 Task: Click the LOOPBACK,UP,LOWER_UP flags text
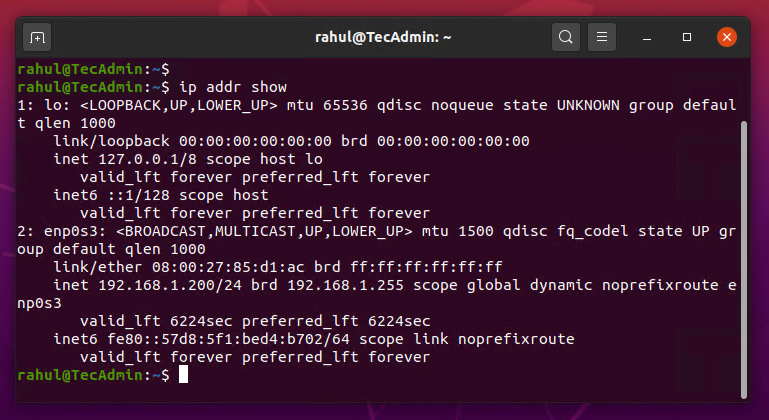click(179, 105)
